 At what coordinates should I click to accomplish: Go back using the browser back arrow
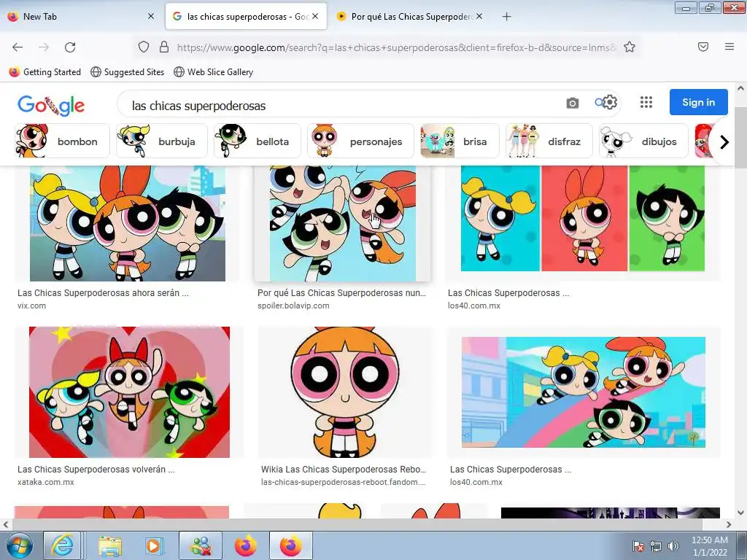point(18,47)
